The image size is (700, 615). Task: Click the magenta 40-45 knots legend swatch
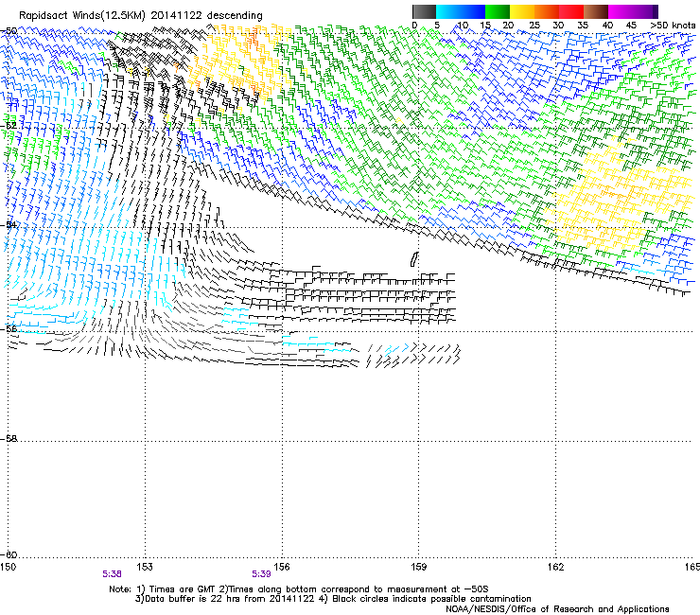621,11
